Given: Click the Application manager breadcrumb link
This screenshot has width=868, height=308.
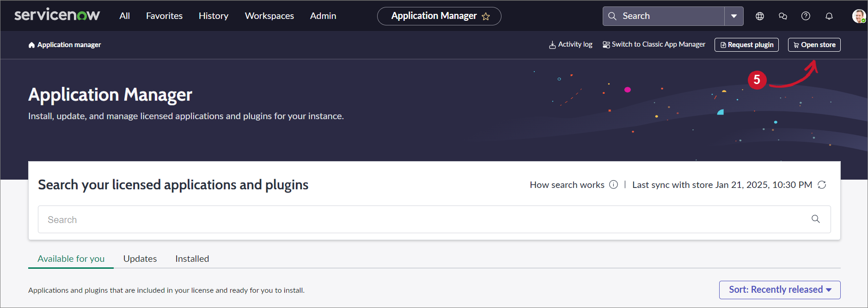Looking at the screenshot, I should [69, 45].
